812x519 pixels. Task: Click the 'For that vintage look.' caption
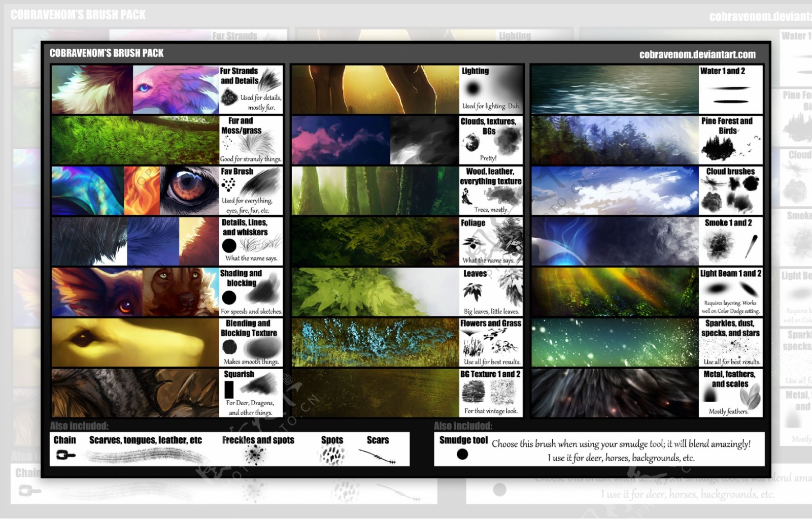click(x=491, y=411)
